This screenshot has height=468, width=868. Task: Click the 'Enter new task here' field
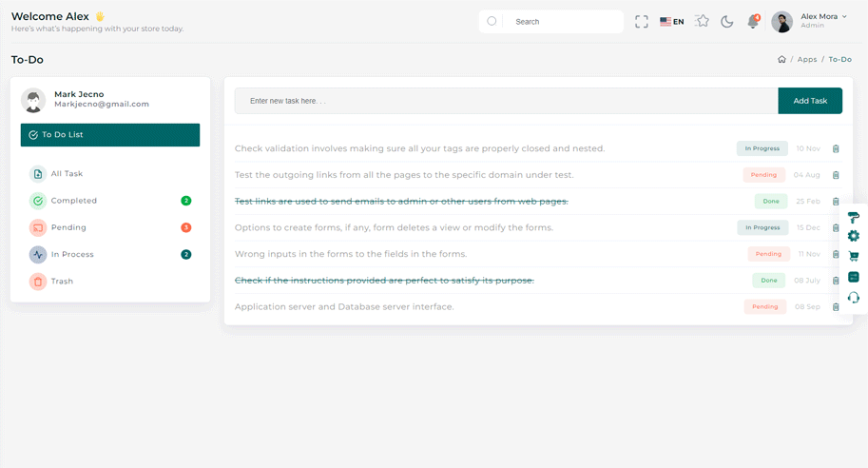(506, 101)
